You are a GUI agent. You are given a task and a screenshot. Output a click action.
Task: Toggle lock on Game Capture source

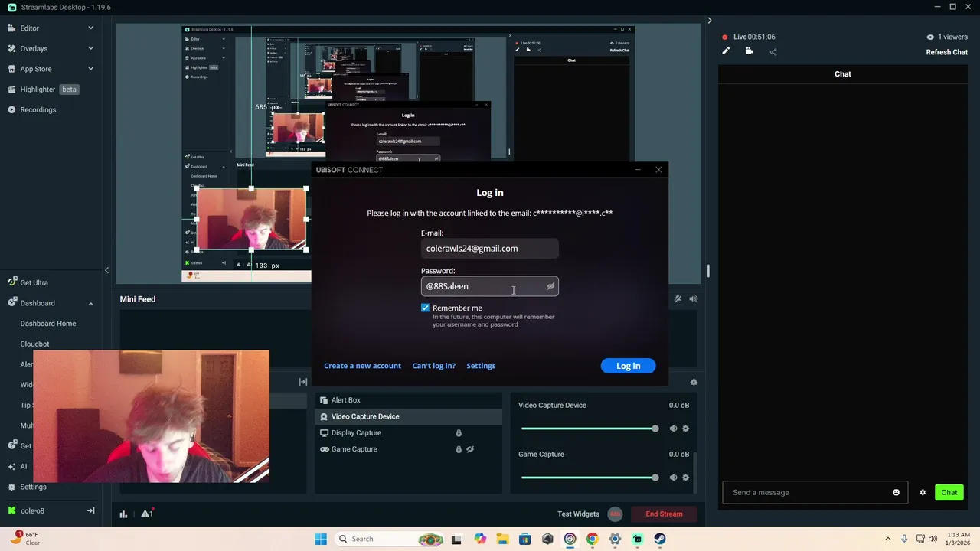pyautogui.click(x=459, y=449)
